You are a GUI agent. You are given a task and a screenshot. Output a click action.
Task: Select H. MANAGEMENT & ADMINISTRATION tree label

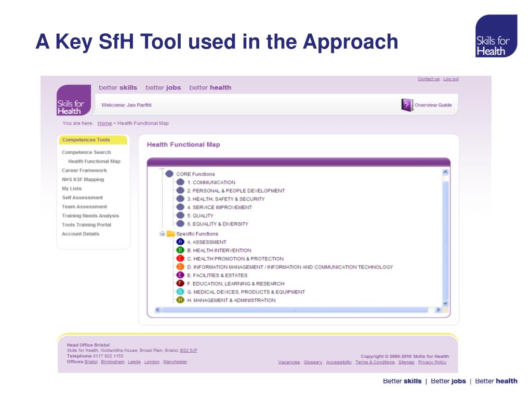tap(231, 300)
